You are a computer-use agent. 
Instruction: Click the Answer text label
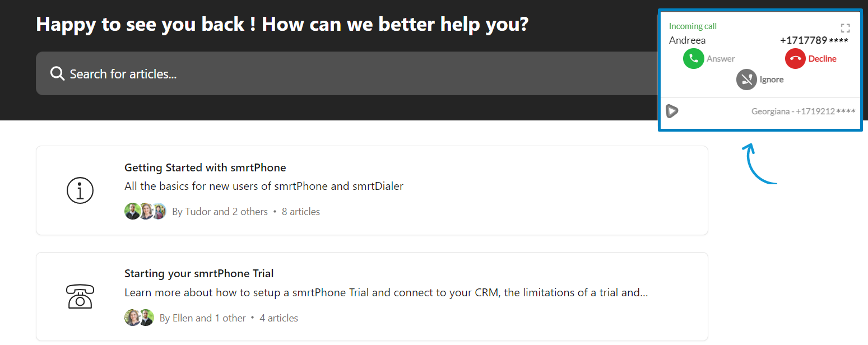[721, 59]
